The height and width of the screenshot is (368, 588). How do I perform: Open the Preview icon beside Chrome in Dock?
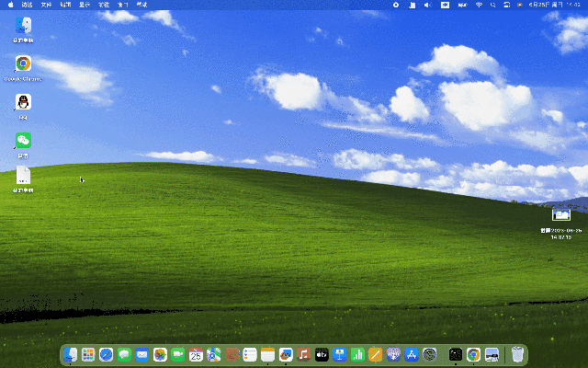tap(492, 354)
